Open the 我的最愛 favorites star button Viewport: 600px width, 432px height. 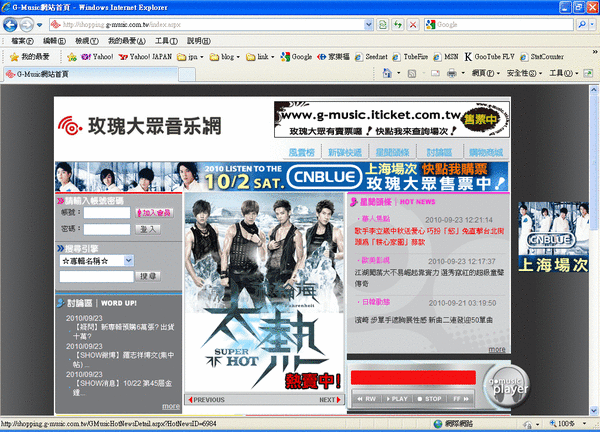tap(30, 57)
